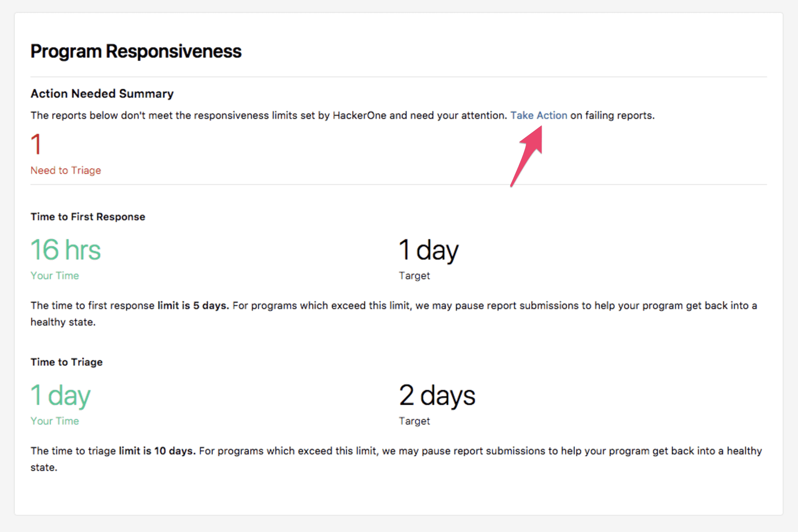The image size is (798, 532).
Task: Click the bold 'limit is 5 days' text
Action: (193, 306)
